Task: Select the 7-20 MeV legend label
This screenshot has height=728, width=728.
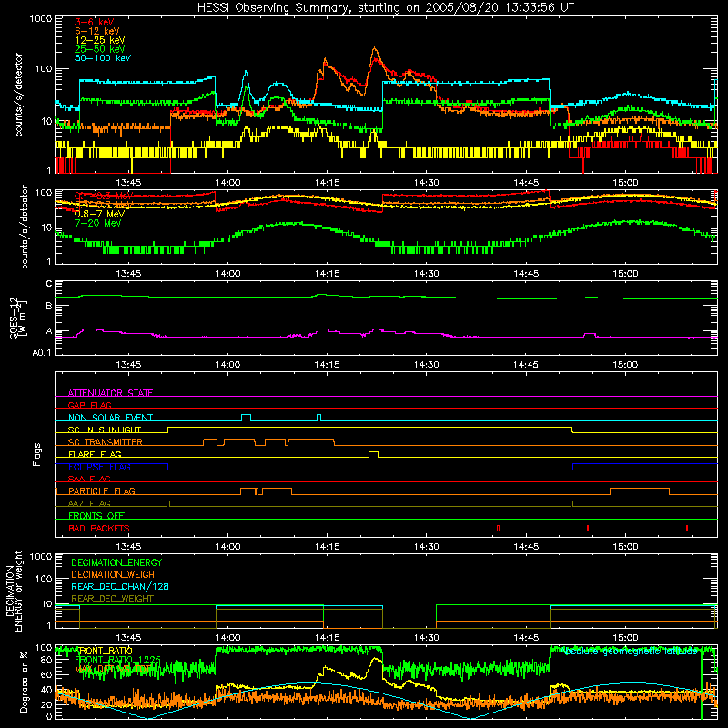Action: point(97,223)
